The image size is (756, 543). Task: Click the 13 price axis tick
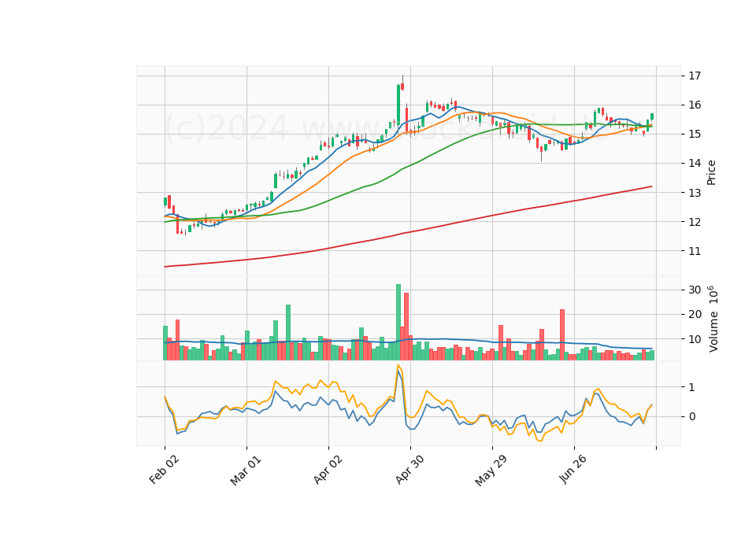click(x=695, y=193)
